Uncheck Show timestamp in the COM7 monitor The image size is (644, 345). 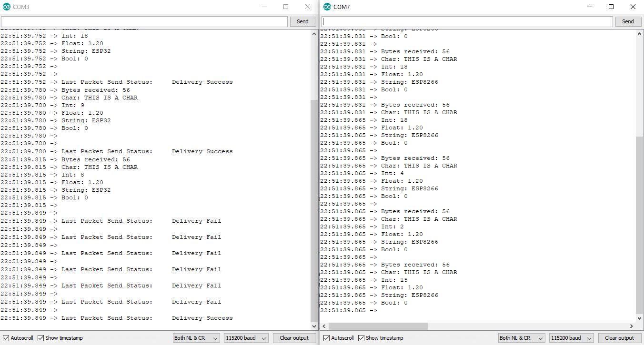pyautogui.click(x=362, y=338)
